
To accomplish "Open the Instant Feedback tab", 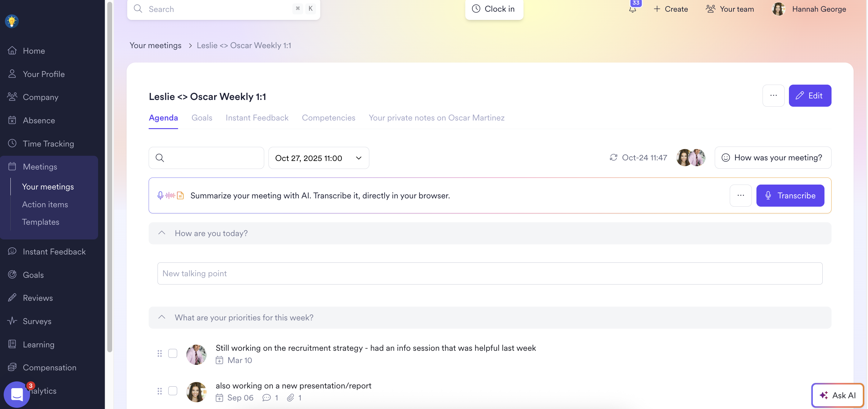I will [257, 118].
